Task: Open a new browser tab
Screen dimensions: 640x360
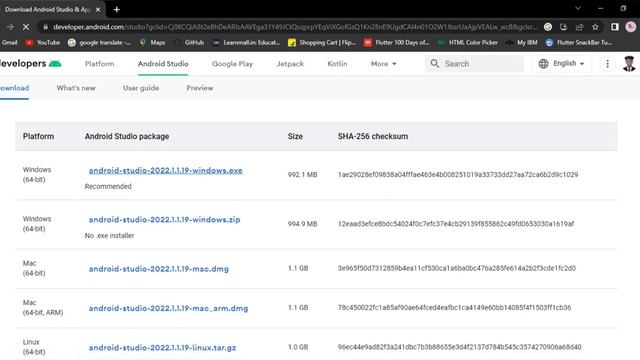Action: (117, 9)
